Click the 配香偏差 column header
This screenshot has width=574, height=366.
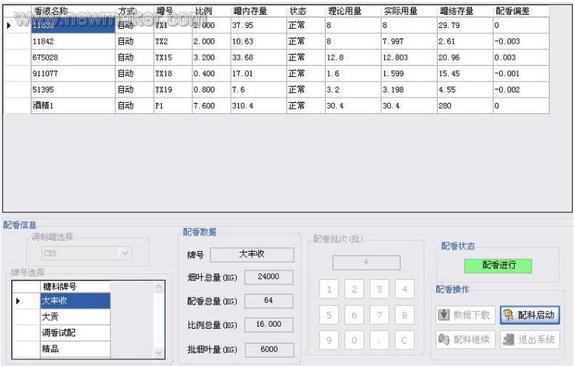click(521, 11)
